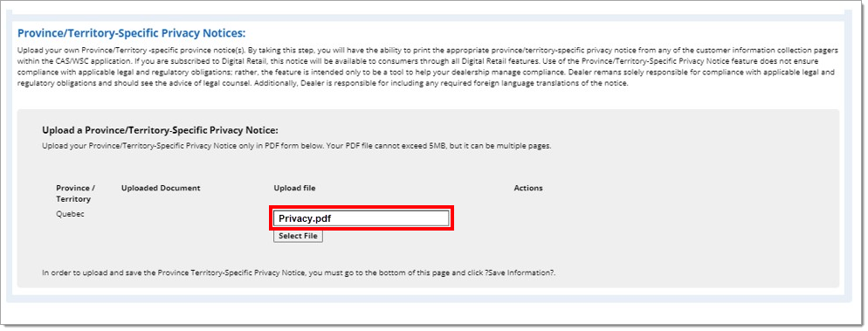
Task: Click the Uploaded Document column header
Action: pos(161,188)
